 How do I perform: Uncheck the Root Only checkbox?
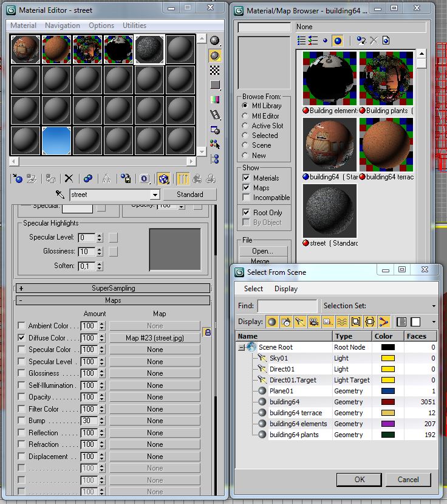pos(246,212)
